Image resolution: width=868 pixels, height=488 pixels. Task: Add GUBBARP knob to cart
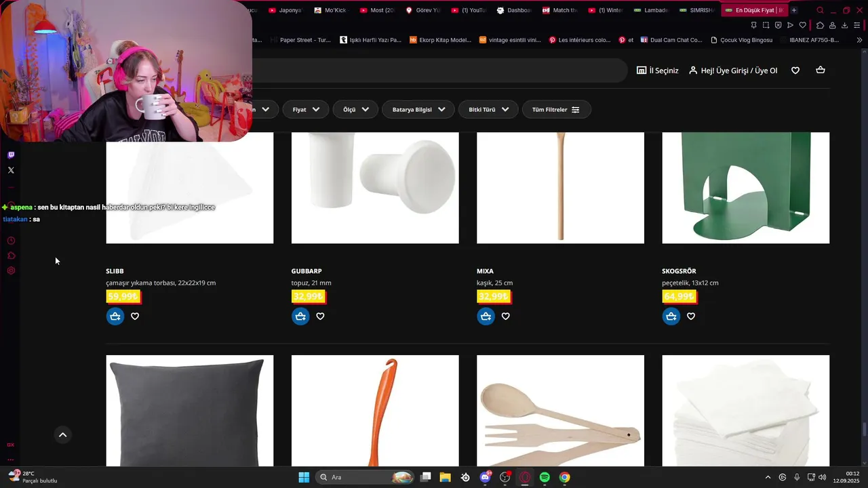coord(300,317)
